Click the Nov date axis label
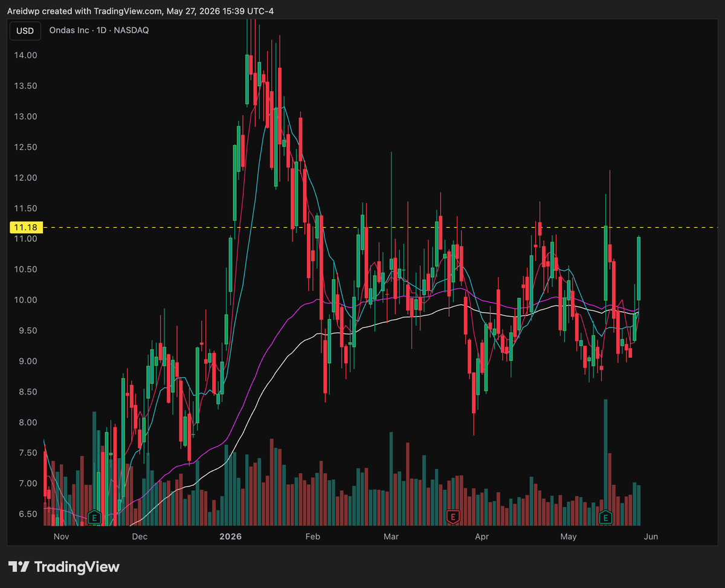 [62, 537]
